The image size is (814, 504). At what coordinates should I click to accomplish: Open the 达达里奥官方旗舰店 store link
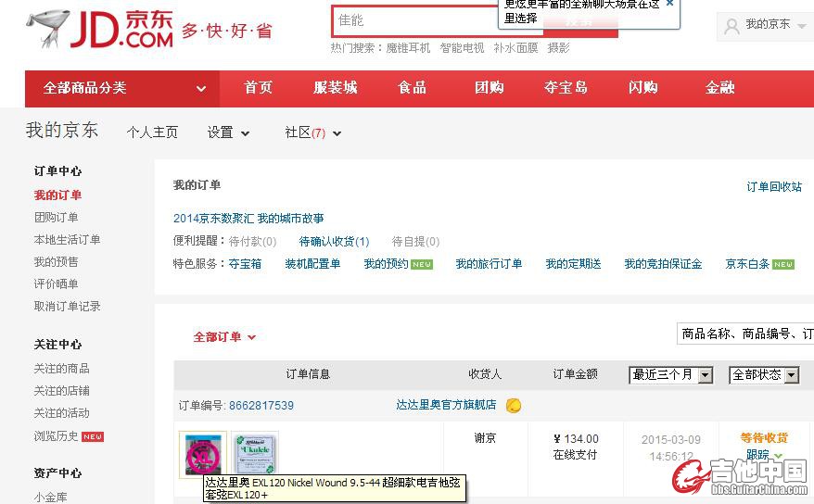pos(446,405)
